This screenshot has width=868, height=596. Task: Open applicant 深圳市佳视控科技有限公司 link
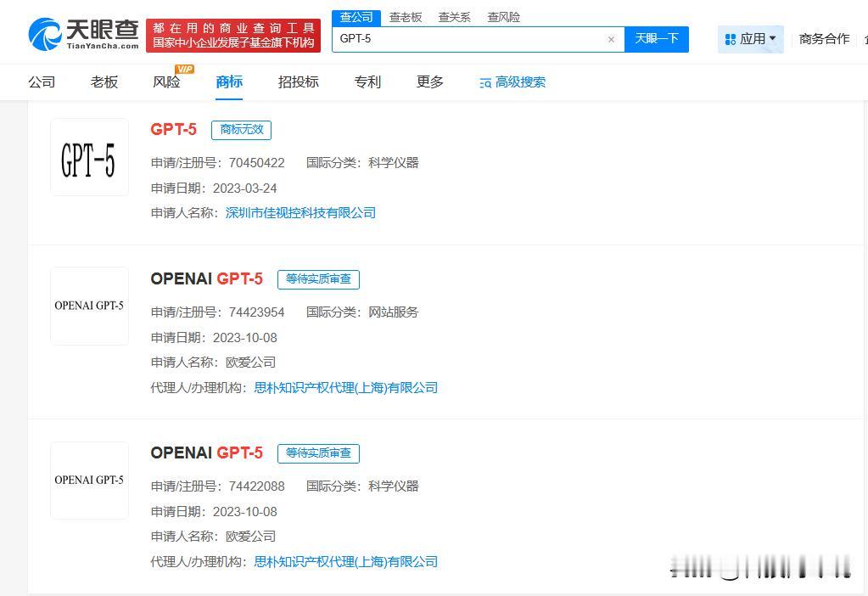click(300, 213)
